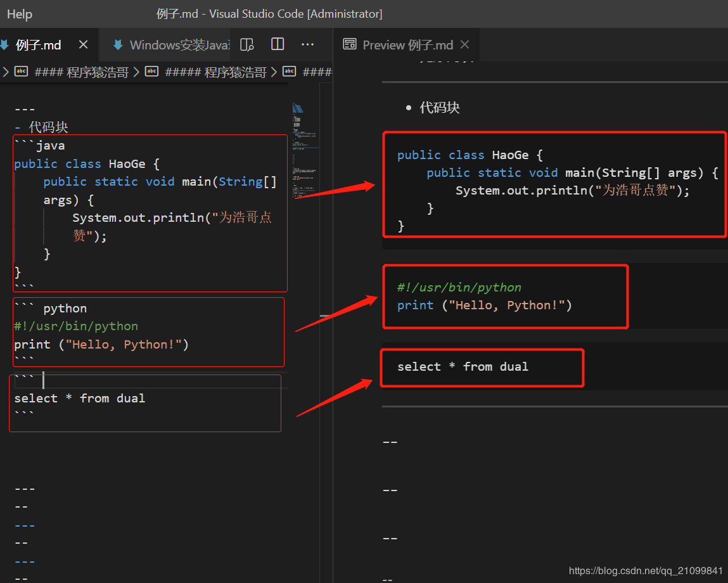Close the 例子.md editor tab
Image resolution: width=728 pixels, height=583 pixels.
point(83,44)
